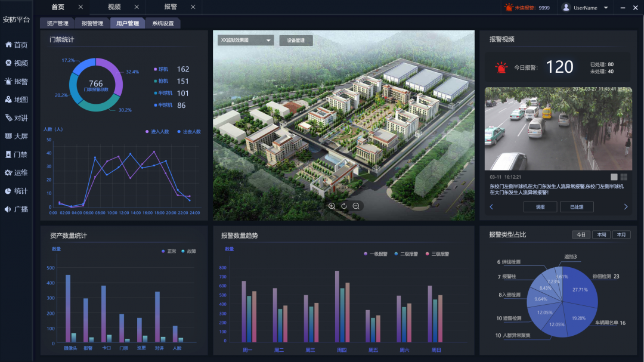The width and height of the screenshot is (644, 362).
Task: Switch to the 系统设置 tab
Action: pyautogui.click(x=162, y=23)
